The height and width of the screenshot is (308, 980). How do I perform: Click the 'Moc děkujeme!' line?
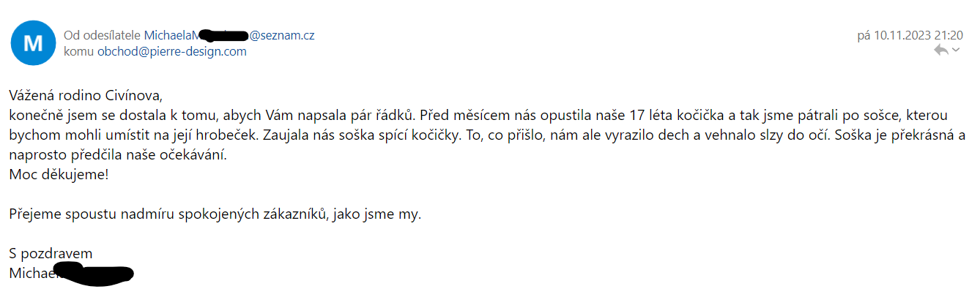[58, 175]
